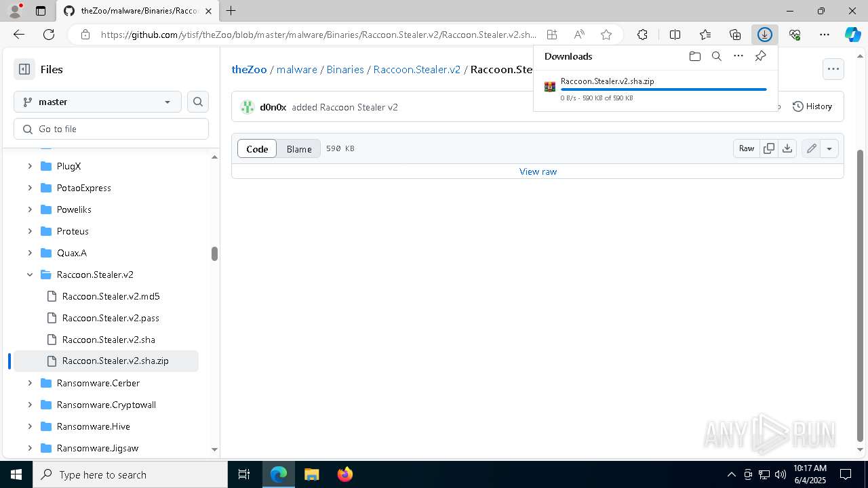Toggle the Downloads toolbar button
This screenshot has height=488, width=868.
click(765, 35)
